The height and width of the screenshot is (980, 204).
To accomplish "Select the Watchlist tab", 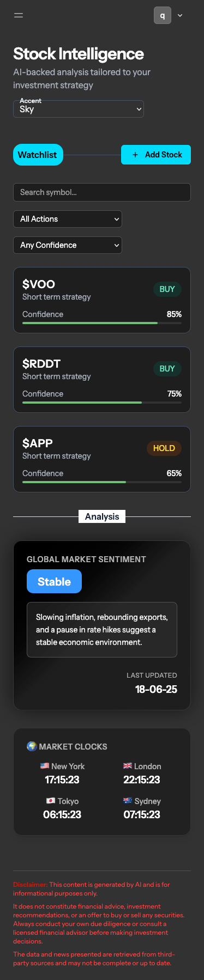I will tap(38, 155).
